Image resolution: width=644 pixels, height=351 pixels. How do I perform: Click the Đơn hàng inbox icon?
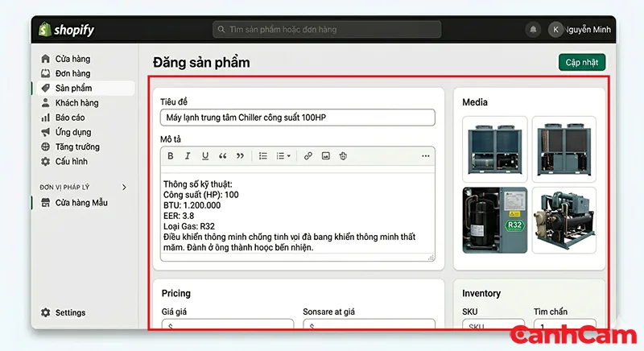pyautogui.click(x=46, y=73)
